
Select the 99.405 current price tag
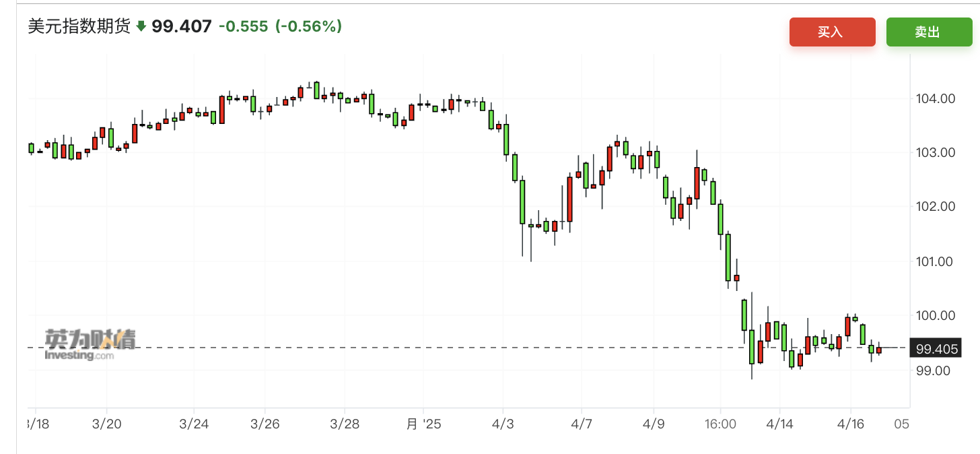point(934,348)
